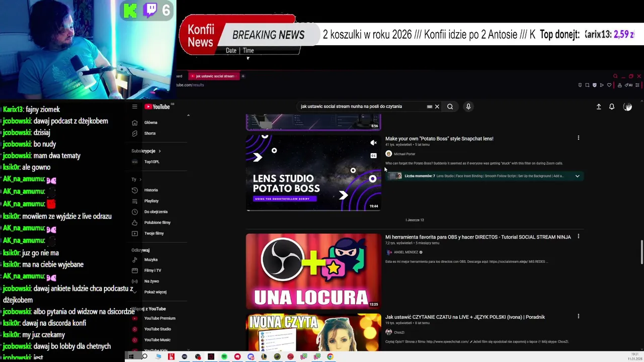The width and height of the screenshot is (644, 362).
Task: Open the Windows Start menu
Action: (131, 356)
